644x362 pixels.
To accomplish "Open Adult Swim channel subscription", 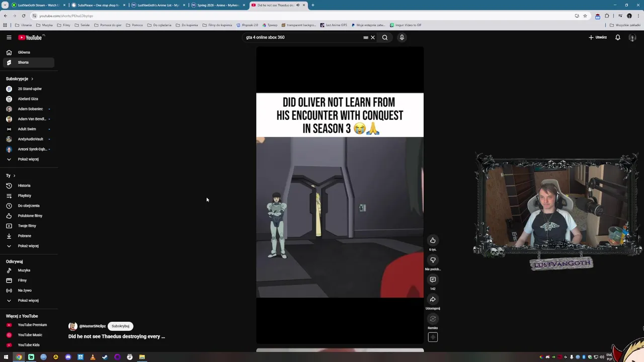I will 28,129.
